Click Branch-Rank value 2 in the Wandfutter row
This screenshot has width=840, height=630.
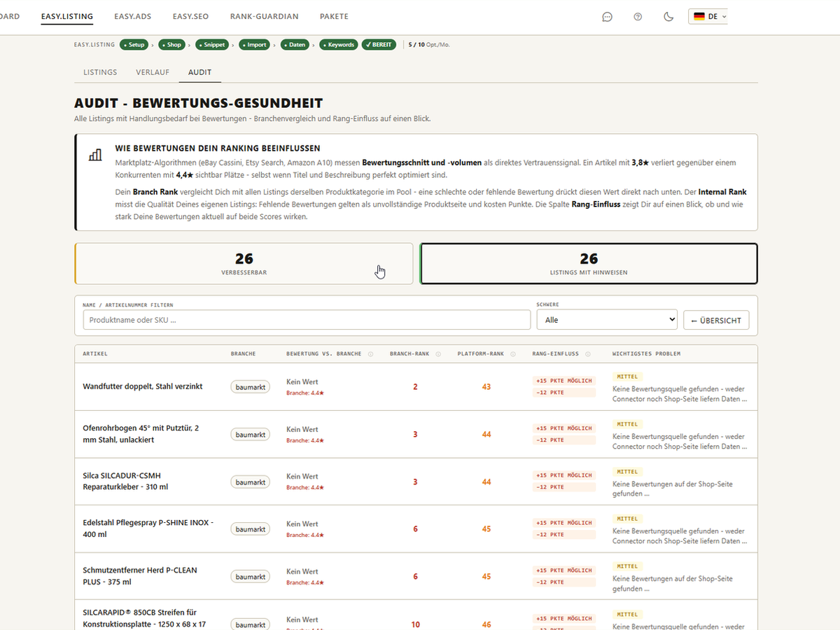tap(415, 387)
